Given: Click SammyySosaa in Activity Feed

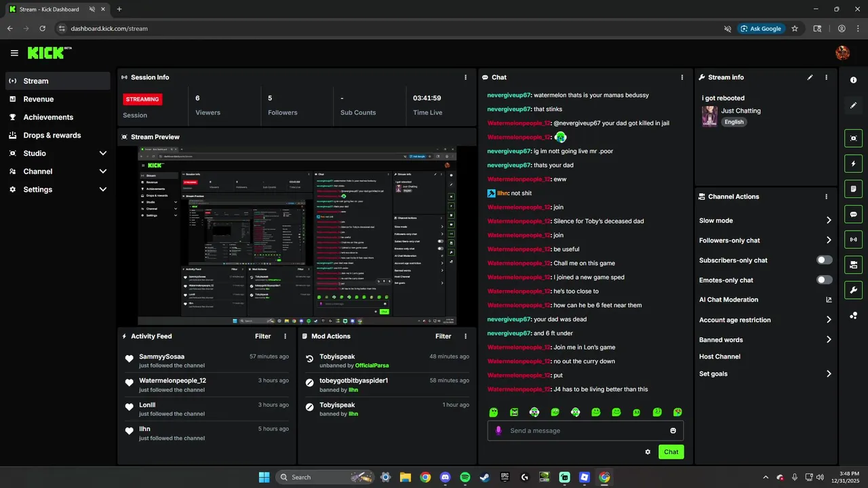Looking at the screenshot, I should pyautogui.click(x=161, y=357).
